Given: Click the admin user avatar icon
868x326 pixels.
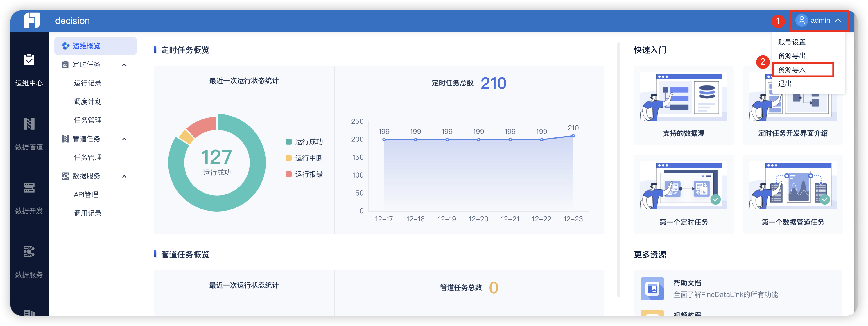Looking at the screenshot, I should pos(802,20).
